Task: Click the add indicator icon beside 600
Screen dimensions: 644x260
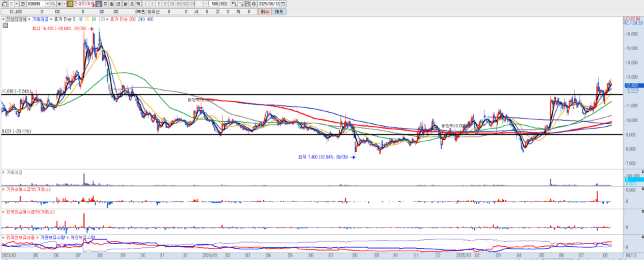Action: (234, 3)
